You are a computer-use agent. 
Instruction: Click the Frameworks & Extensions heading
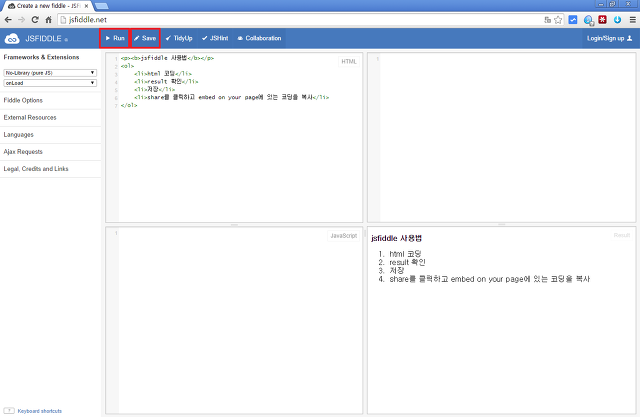pos(41,57)
